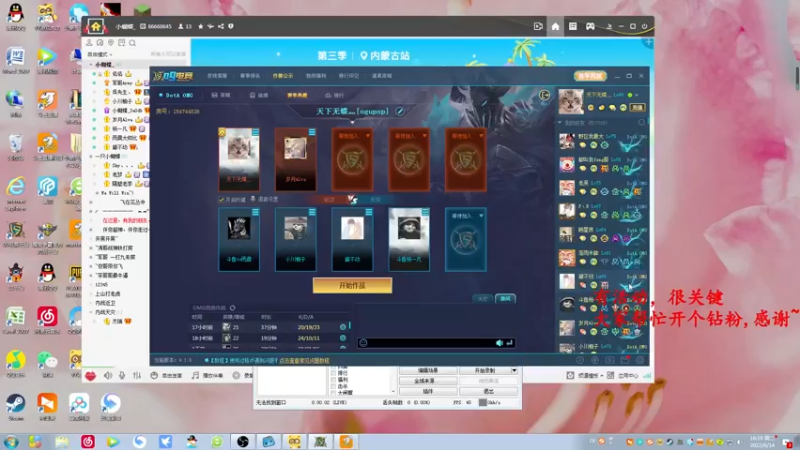Click the red heart icon in YY bottom bar
This screenshot has height=450, width=800.
pyautogui.click(x=90, y=376)
